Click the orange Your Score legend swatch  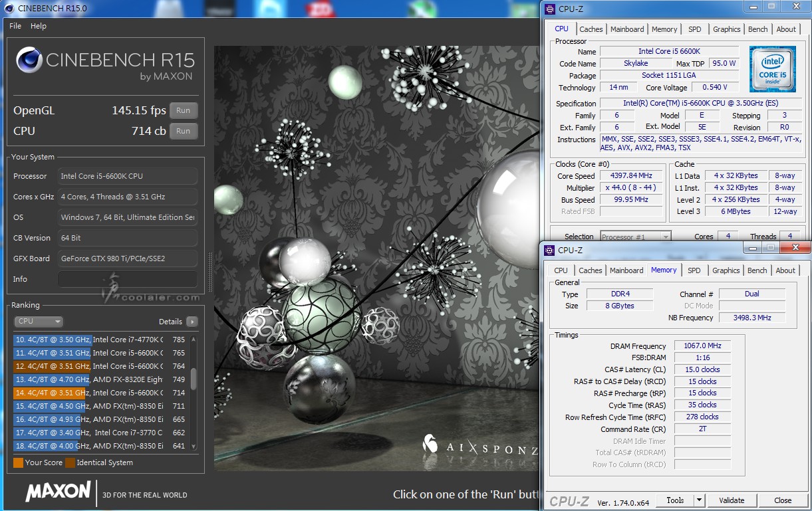pyautogui.click(x=18, y=462)
